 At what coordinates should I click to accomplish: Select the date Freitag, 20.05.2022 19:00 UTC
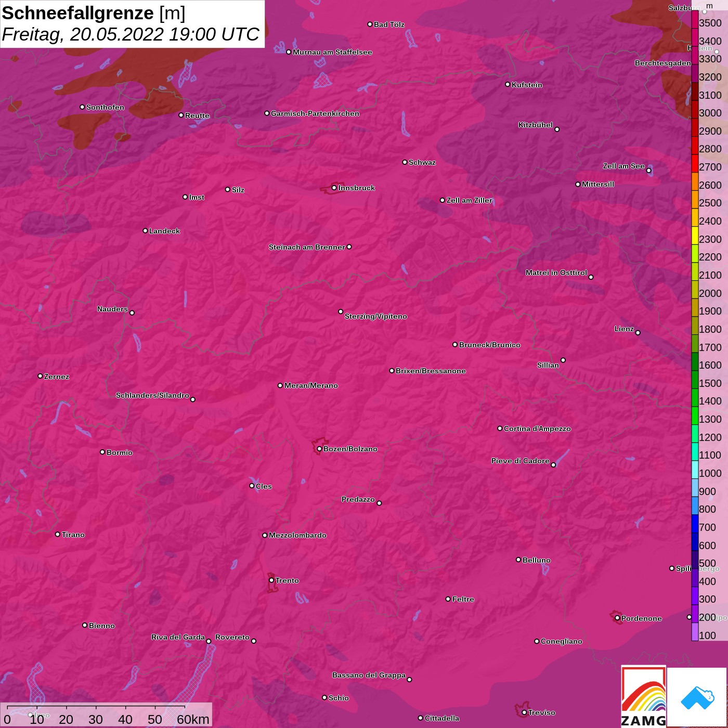[131, 34]
